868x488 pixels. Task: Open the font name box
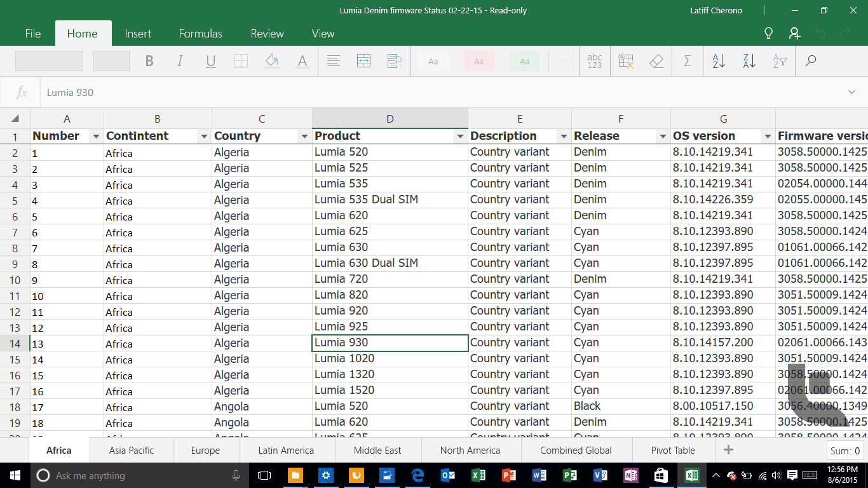pos(49,61)
